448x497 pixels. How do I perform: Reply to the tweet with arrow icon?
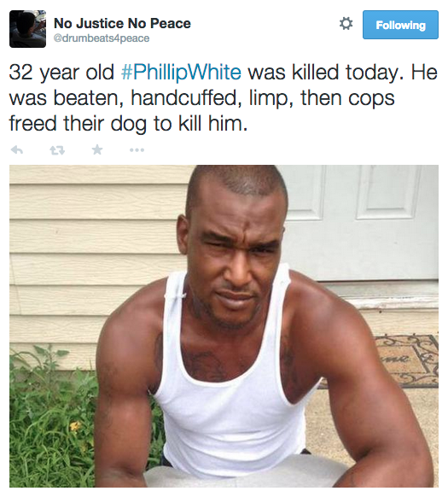pyautogui.click(x=17, y=149)
